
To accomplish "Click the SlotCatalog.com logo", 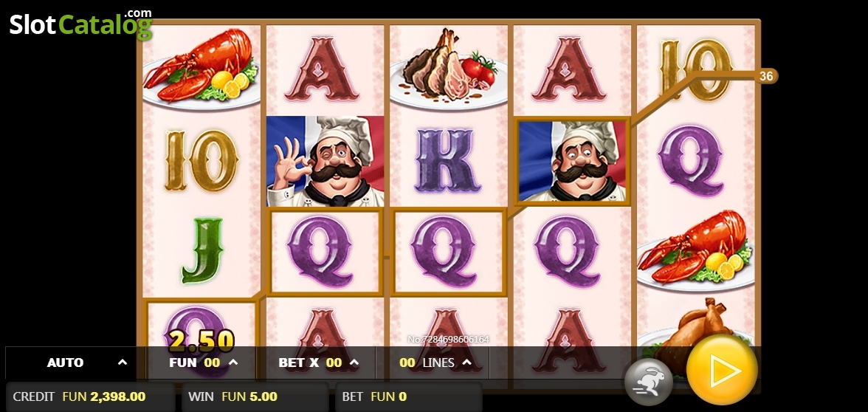I will 81,24.
